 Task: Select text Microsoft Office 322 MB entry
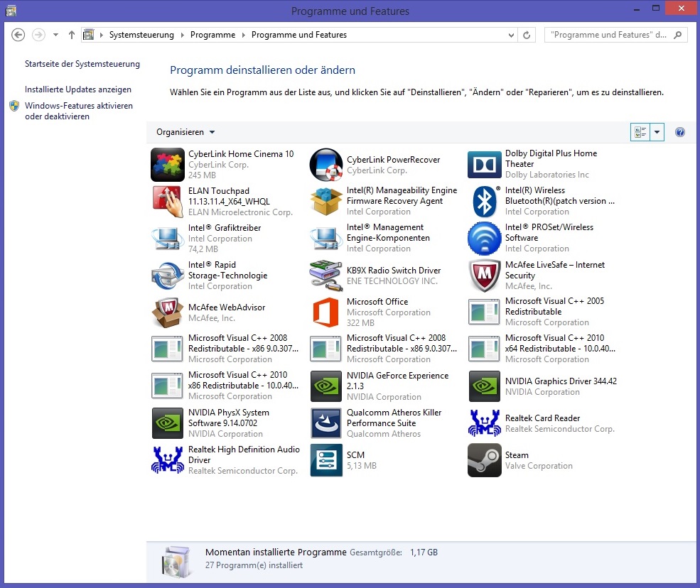coord(389,312)
